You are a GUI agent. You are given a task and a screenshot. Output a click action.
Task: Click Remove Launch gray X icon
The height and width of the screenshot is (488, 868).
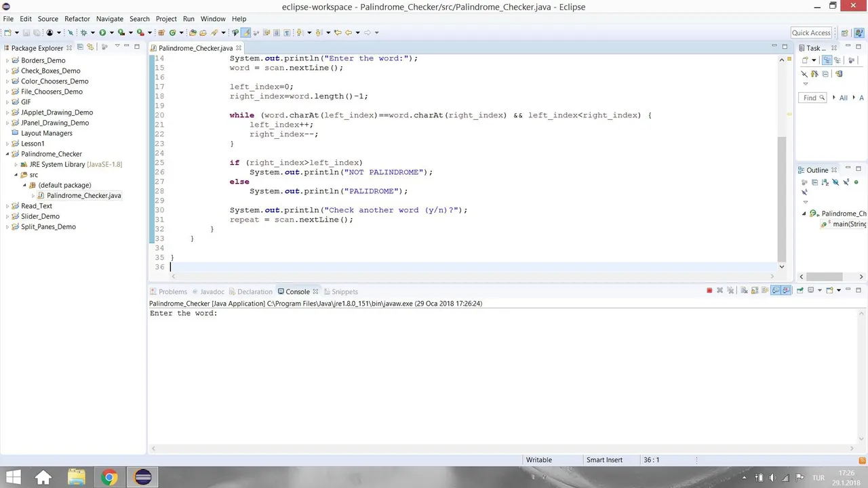720,290
